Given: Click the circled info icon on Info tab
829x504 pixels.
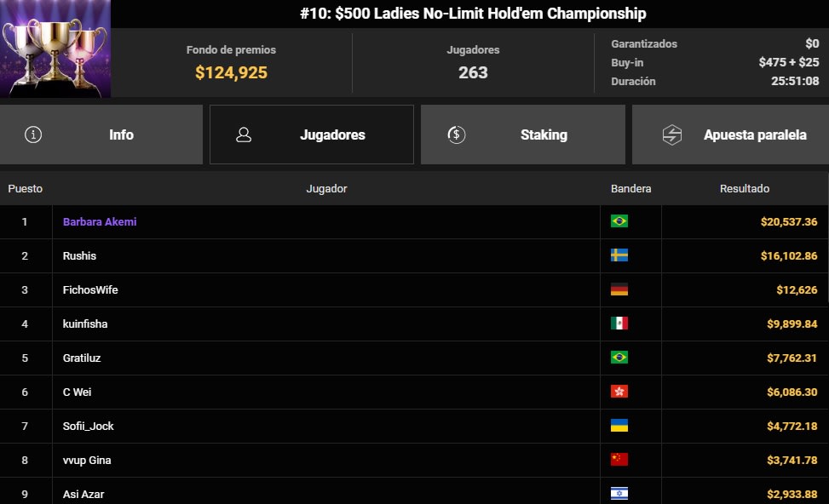Looking at the screenshot, I should [33, 135].
